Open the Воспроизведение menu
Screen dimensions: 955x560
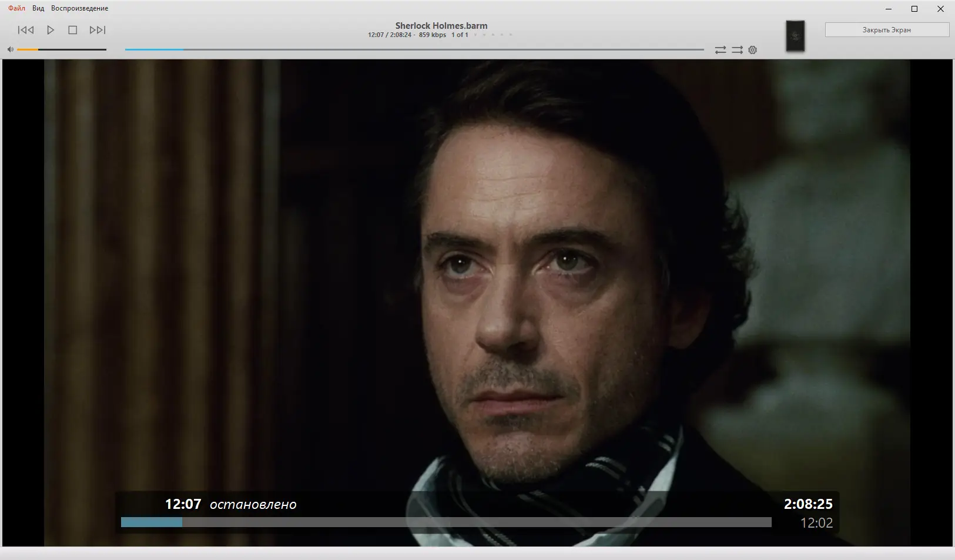click(x=79, y=8)
